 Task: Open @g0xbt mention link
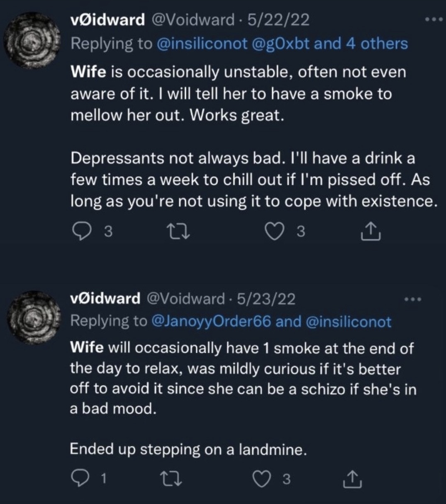[280, 44]
